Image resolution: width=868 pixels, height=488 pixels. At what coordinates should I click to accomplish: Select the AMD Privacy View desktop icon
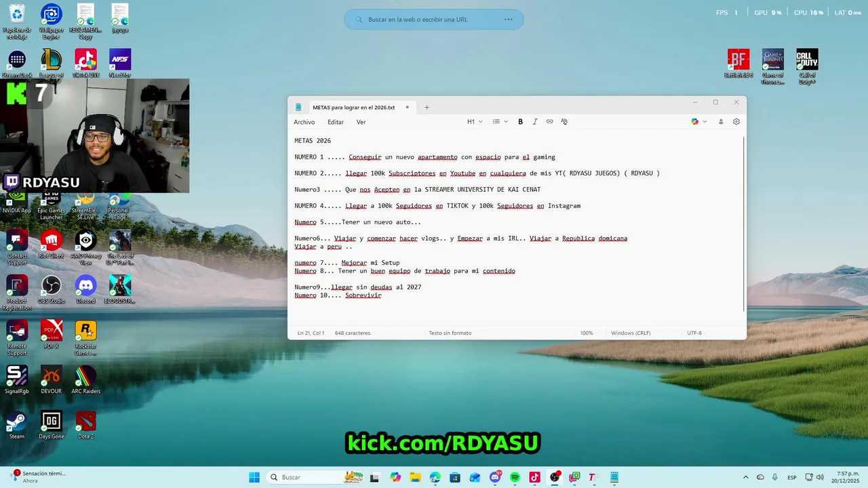[x=85, y=247]
